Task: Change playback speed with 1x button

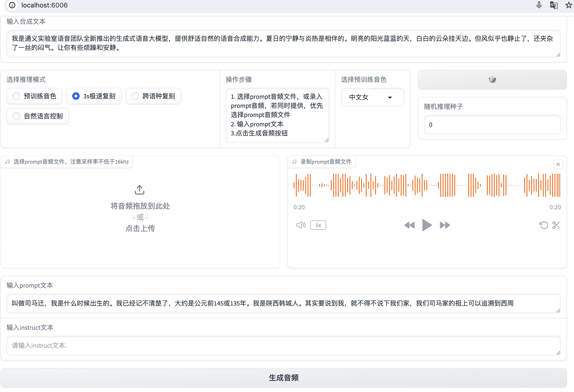Action: pos(318,225)
